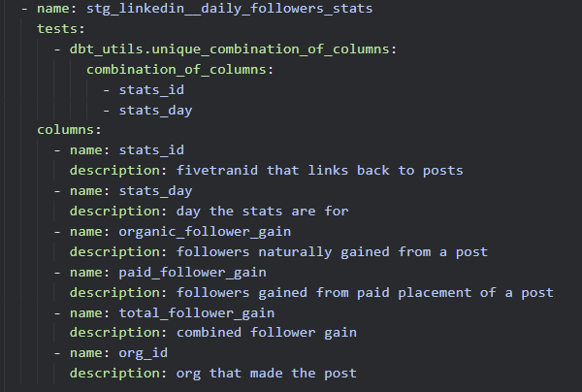
Task: Click stats_day in the combination_of_columns list
Action: [x=155, y=110]
